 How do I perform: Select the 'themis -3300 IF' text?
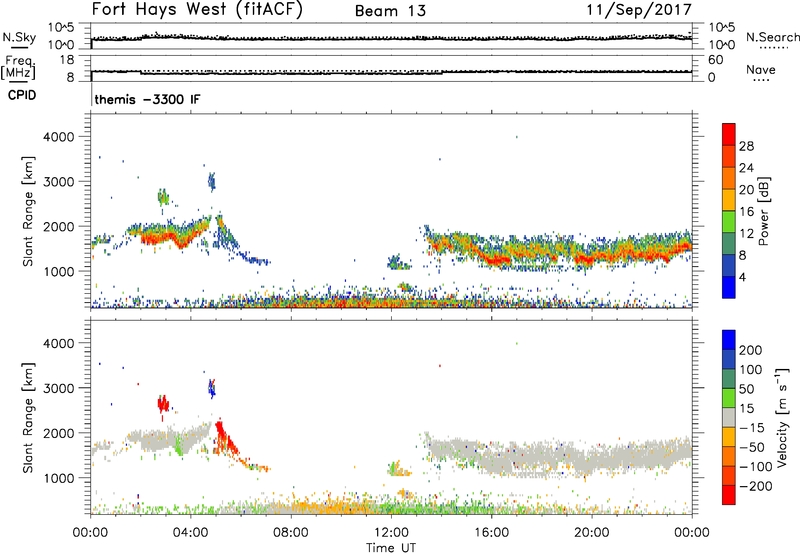(x=147, y=99)
